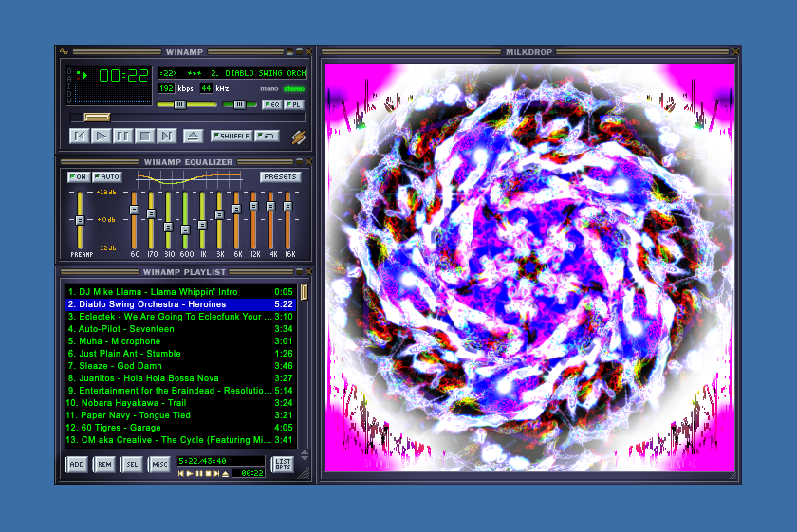The image size is (797, 532).
Task: Click the 600 Hz band slider
Action: tap(186, 229)
